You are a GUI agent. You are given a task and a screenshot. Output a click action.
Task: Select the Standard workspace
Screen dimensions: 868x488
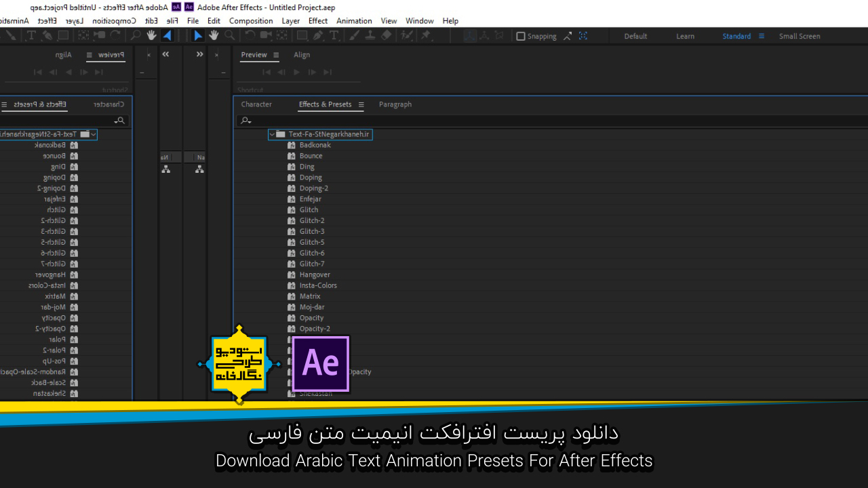click(736, 36)
